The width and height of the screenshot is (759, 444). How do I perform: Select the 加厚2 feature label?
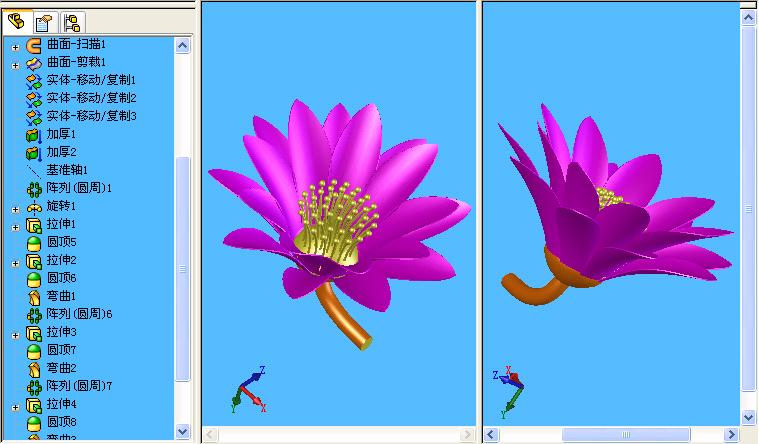pyautogui.click(x=61, y=152)
